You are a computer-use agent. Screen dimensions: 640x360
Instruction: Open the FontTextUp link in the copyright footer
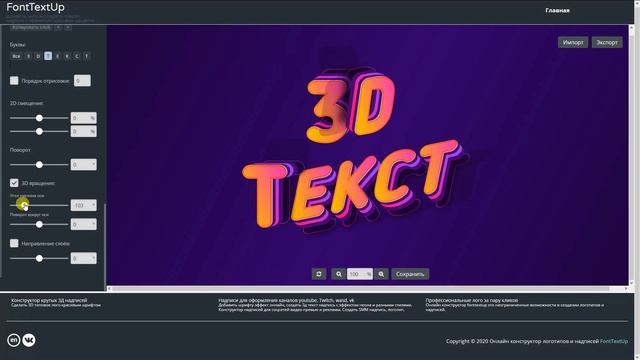(614, 341)
